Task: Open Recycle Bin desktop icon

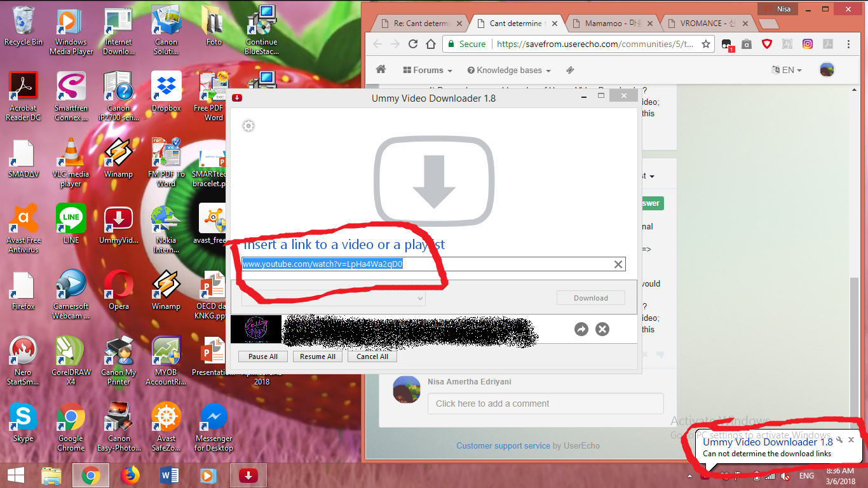Action: click(x=24, y=25)
